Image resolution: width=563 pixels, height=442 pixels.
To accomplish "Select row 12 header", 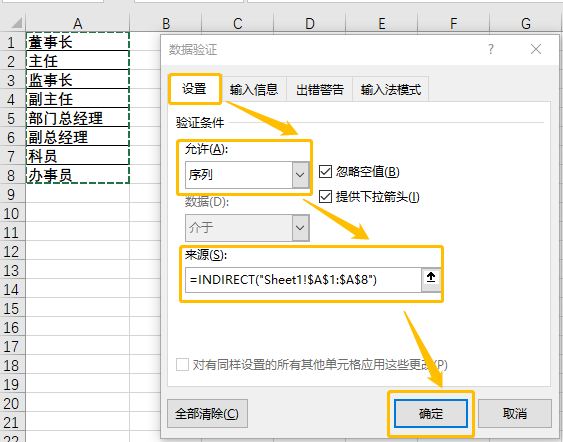I will coord(12,251).
